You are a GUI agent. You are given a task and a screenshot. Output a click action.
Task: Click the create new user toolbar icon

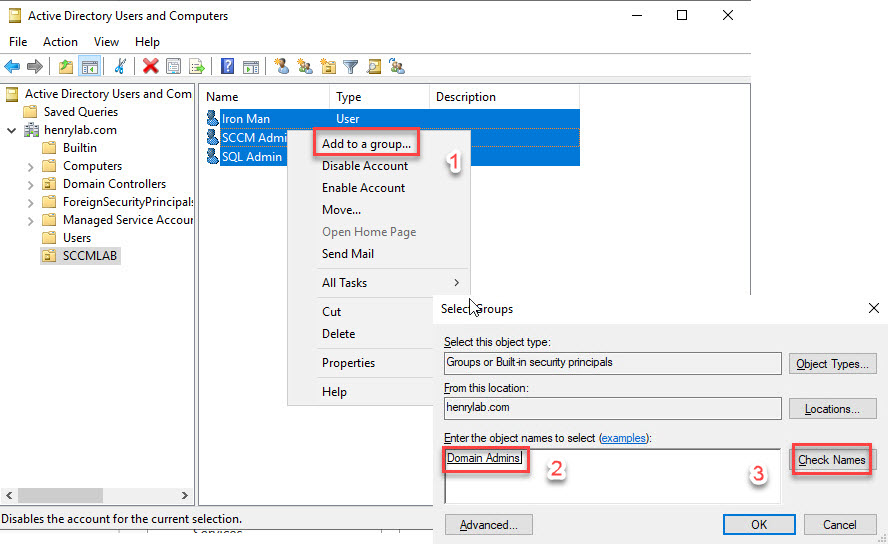click(x=281, y=67)
